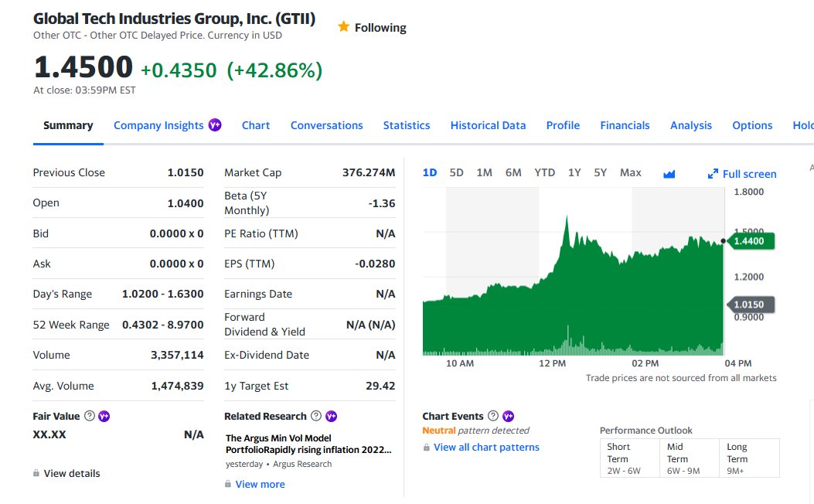Image resolution: width=814 pixels, height=504 pixels.
Task: Click the Full screen expand arrows icon
Action: 713,174
